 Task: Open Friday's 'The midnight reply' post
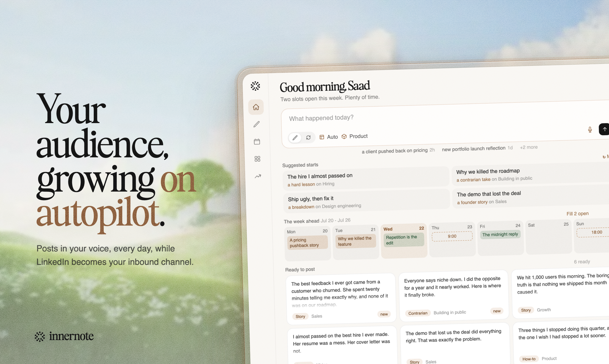click(500, 234)
